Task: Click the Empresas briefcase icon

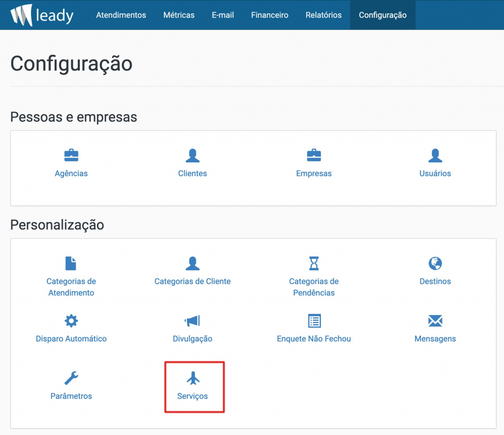Action: click(x=314, y=155)
